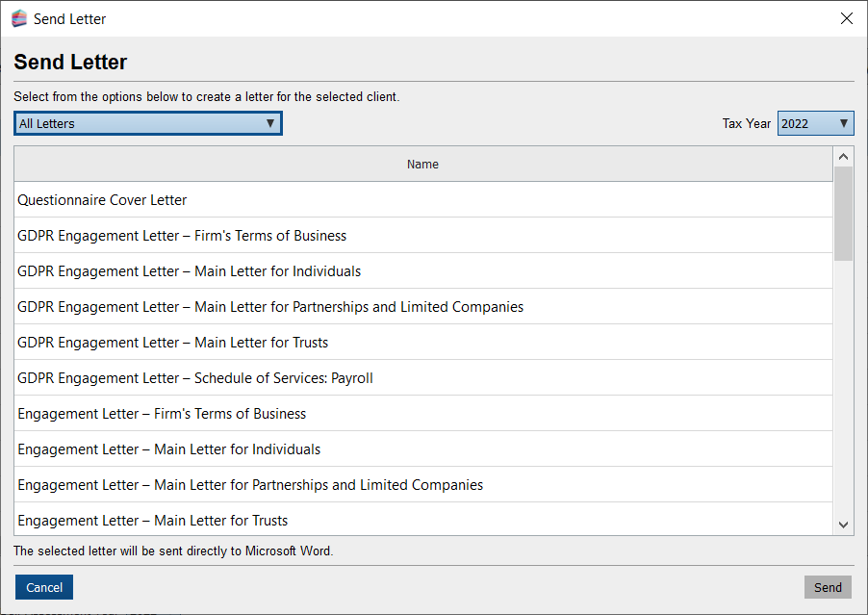
Task: Pick GDPR Main Letter for Partnerships and Limited Companies
Action: click(x=270, y=307)
